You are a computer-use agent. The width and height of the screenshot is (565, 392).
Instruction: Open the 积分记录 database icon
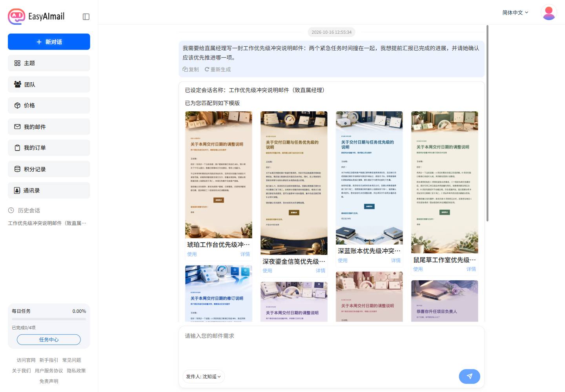pos(17,169)
